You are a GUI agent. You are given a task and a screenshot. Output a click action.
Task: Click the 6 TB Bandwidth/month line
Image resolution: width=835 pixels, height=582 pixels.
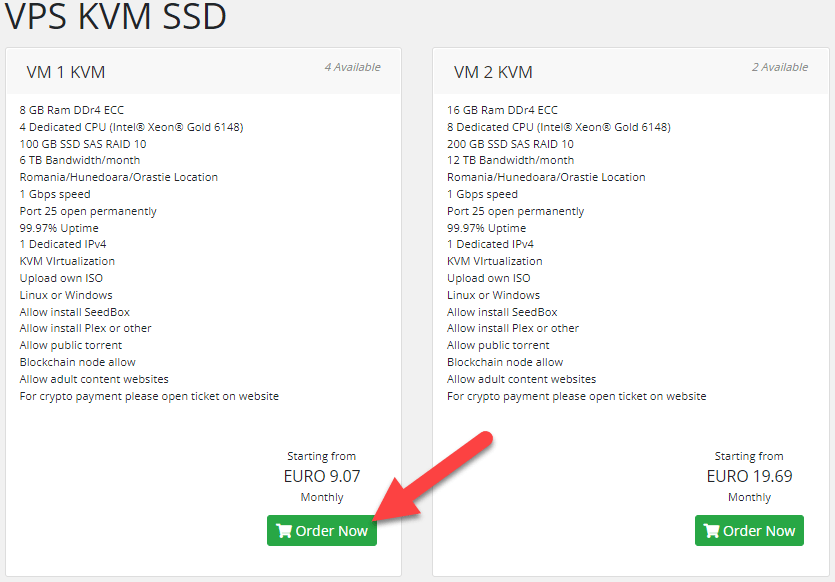coord(80,160)
